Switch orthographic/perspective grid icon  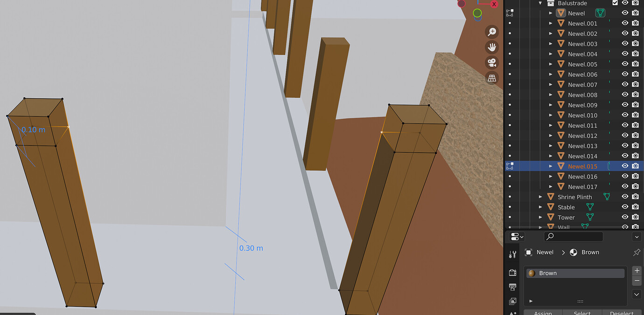492,78
